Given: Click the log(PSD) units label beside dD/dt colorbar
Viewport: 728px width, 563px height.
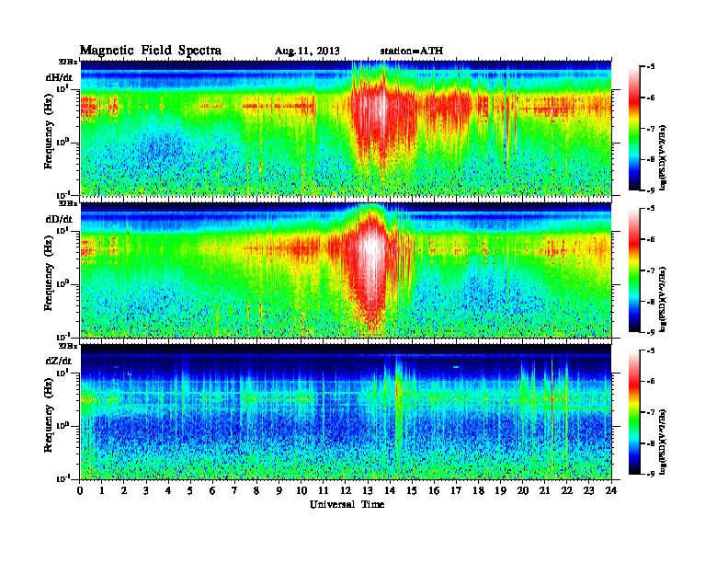Looking at the screenshot, I should coord(663,299).
